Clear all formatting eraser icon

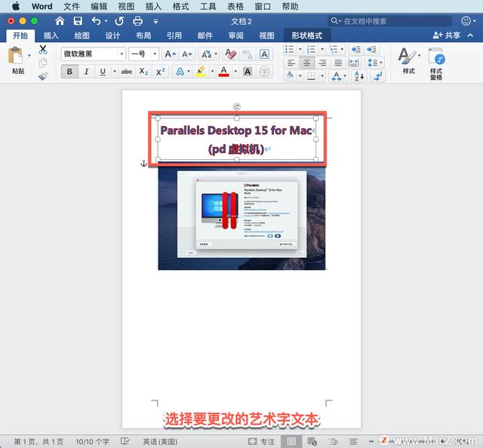[230, 54]
